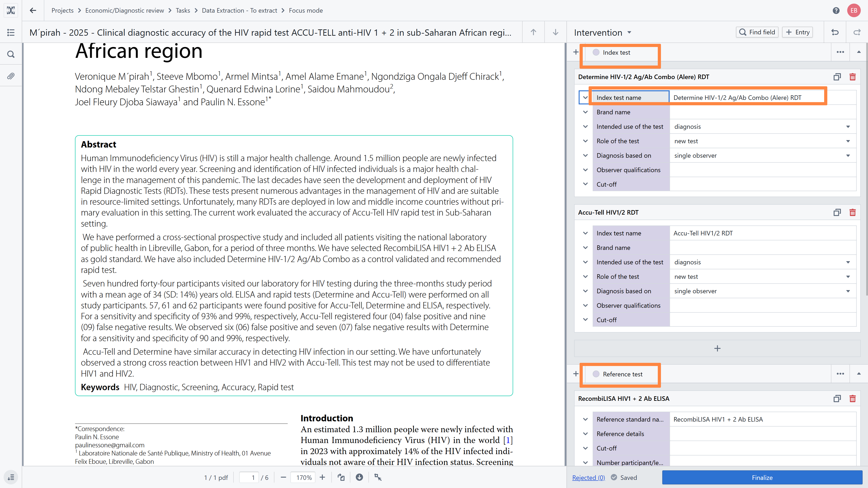Expand the chevron beside Observer qualifications in Determine entry
The width and height of the screenshot is (868, 488).
pyautogui.click(x=585, y=170)
